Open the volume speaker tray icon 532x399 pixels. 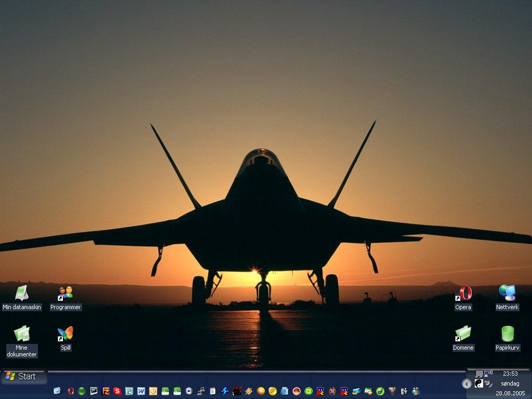(x=488, y=383)
